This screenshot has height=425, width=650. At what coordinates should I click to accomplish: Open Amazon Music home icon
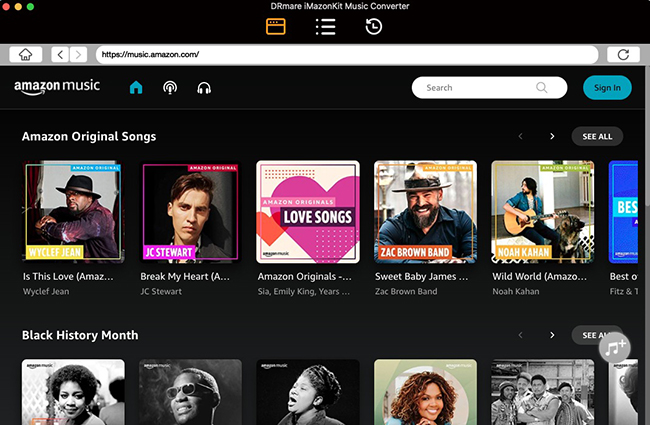coord(136,88)
